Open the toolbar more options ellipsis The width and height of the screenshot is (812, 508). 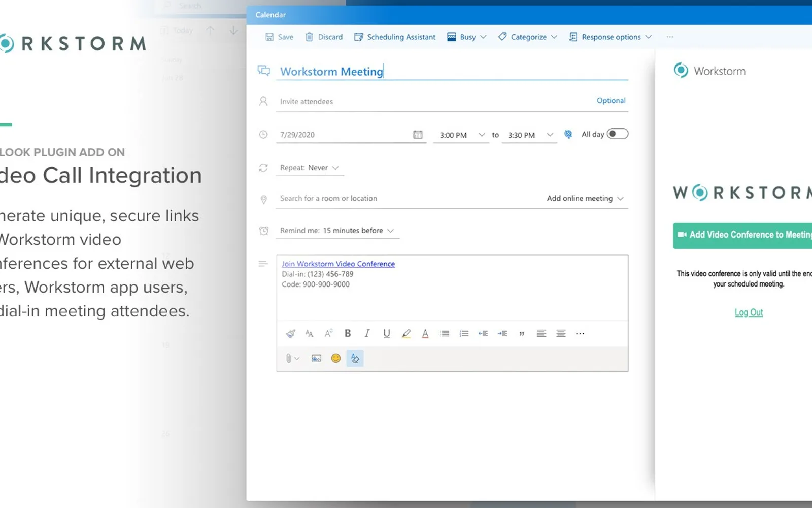pos(670,37)
